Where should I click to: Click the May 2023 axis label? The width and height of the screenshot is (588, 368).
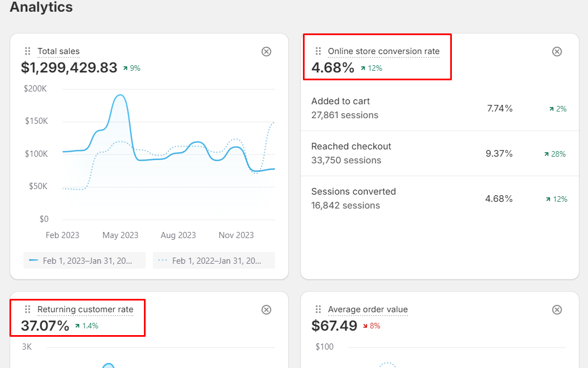121,235
